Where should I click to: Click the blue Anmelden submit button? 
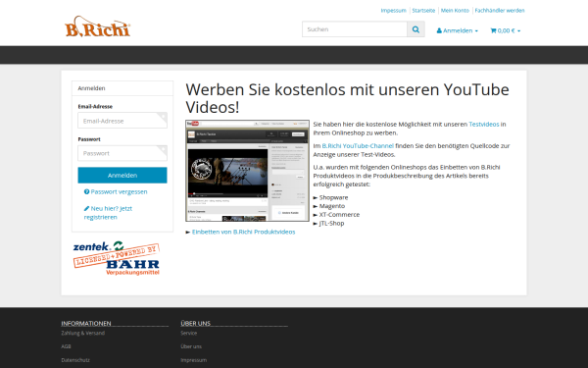point(122,176)
